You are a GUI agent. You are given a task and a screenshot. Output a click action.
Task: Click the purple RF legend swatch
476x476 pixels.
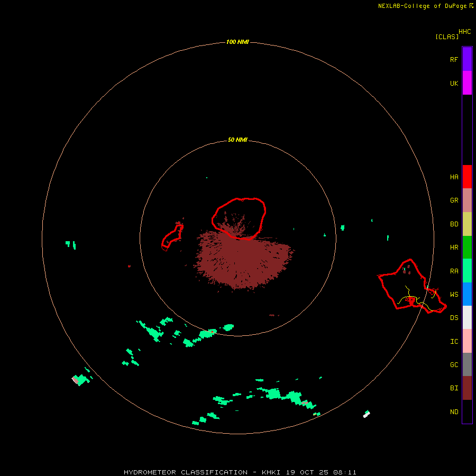pos(467,59)
